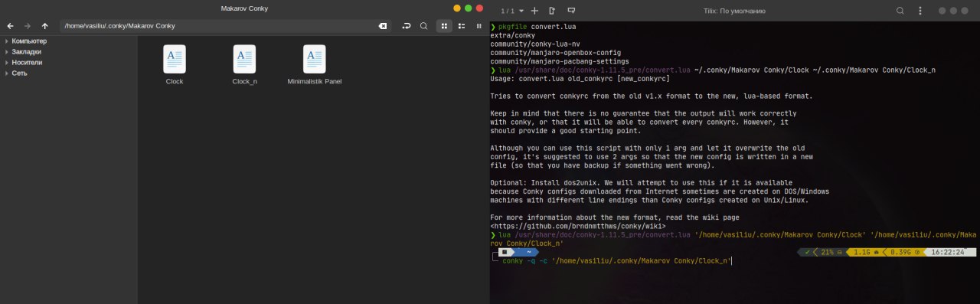Screen dimensions: 980x304
Task: Add a new Tilix session
Action: 534,11
